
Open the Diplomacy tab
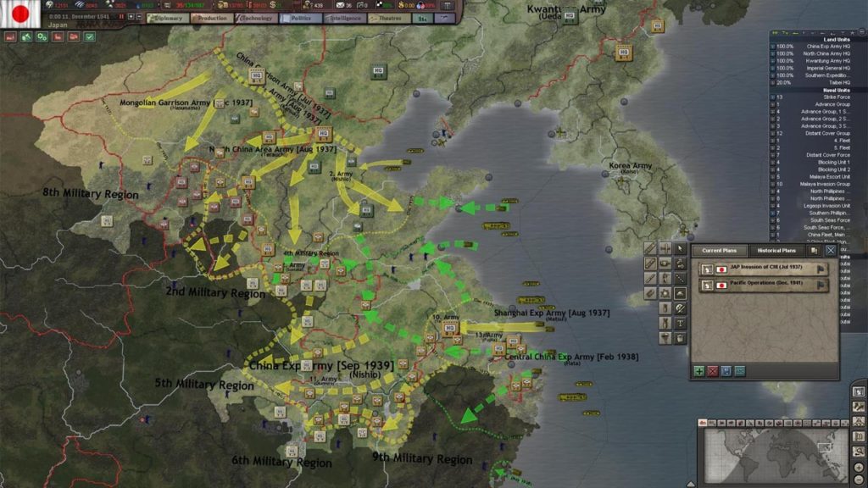pyautogui.click(x=167, y=19)
